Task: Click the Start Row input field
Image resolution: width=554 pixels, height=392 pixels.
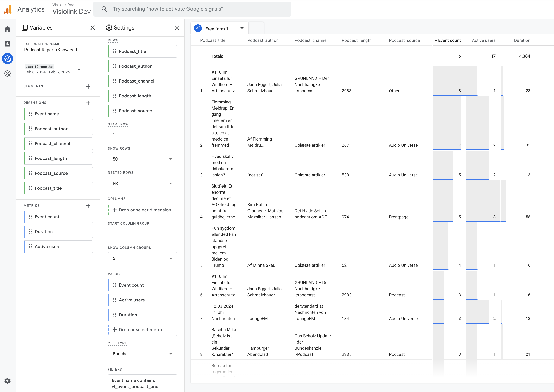Action: click(x=142, y=135)
